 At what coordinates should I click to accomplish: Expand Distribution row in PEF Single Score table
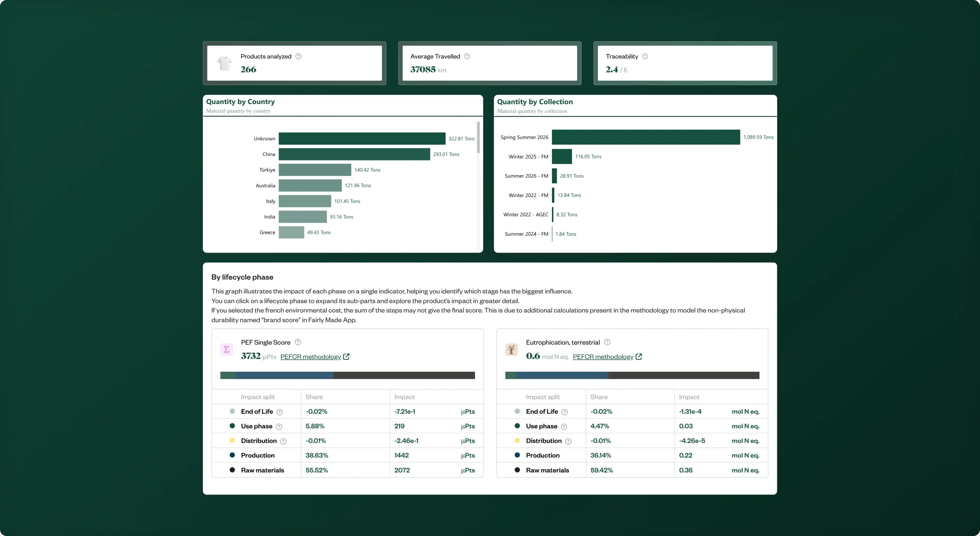point(347,441)
